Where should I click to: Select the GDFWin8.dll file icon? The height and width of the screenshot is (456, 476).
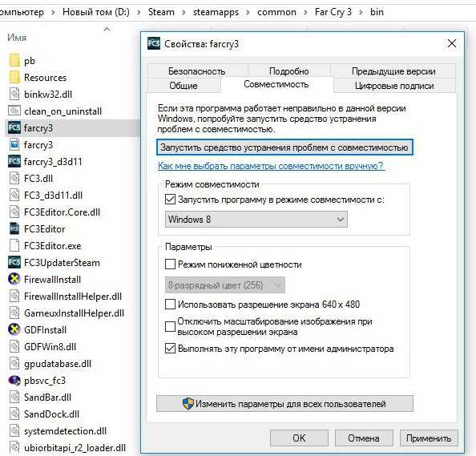(14, 346)
